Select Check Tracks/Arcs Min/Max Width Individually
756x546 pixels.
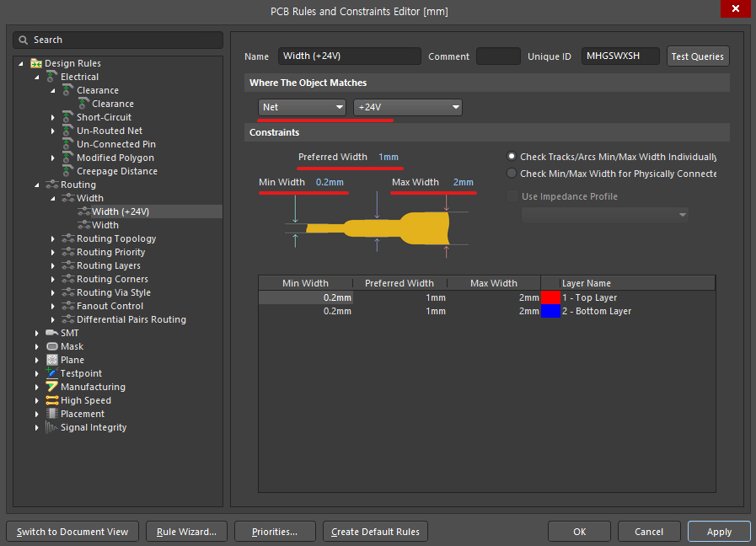(512, 157)
